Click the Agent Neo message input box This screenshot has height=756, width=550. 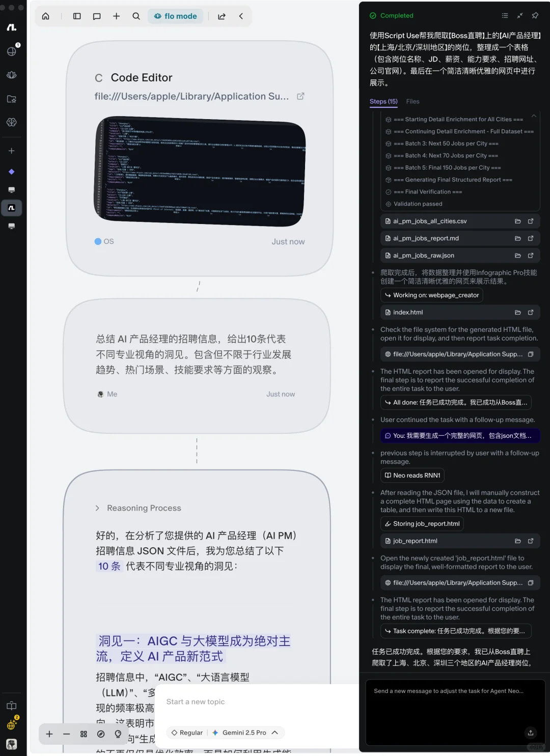pyautogui.click(x=455, y=713)
